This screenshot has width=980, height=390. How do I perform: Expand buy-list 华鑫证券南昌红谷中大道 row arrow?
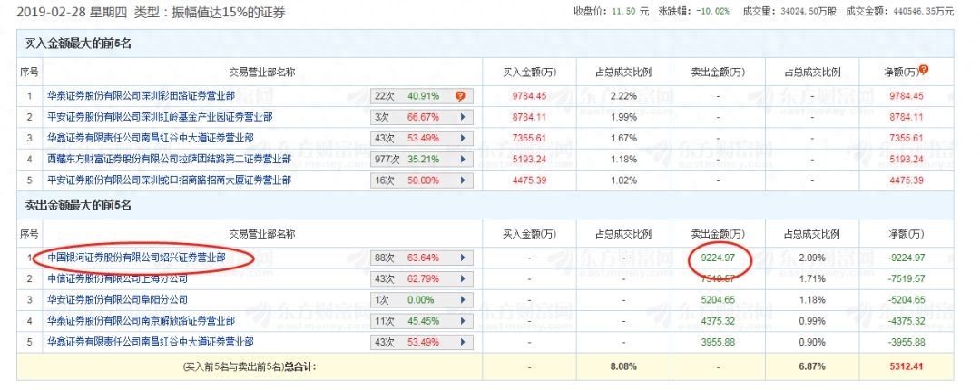click(463, 138)
